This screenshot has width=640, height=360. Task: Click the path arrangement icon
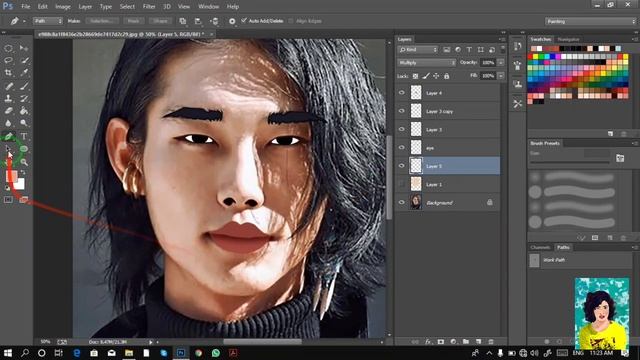(215, 21)
